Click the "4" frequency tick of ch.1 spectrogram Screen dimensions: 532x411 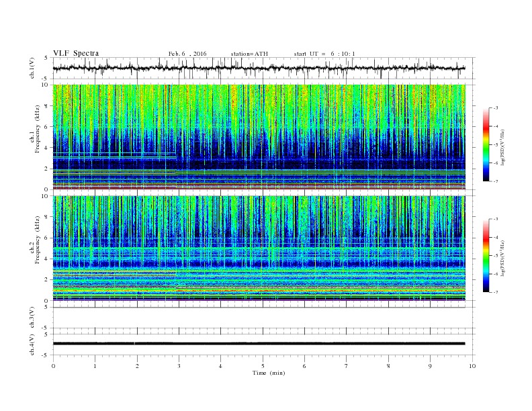(x=47, y=148)
